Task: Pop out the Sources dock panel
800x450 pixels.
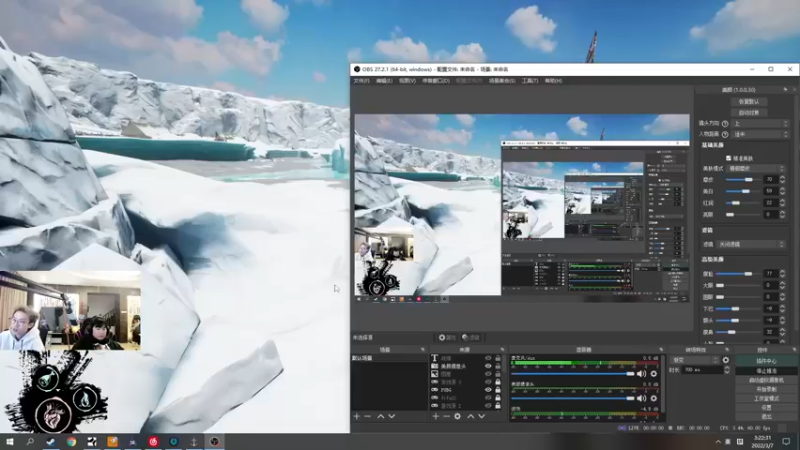Action: pyautogui.click(x=502, y=350)
